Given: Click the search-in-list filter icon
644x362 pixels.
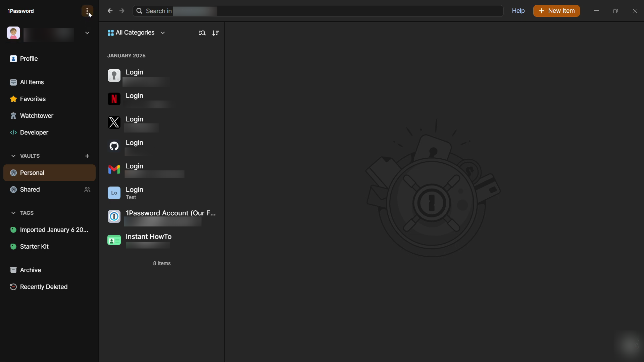Looking at the screenshot, I should 202,33.
